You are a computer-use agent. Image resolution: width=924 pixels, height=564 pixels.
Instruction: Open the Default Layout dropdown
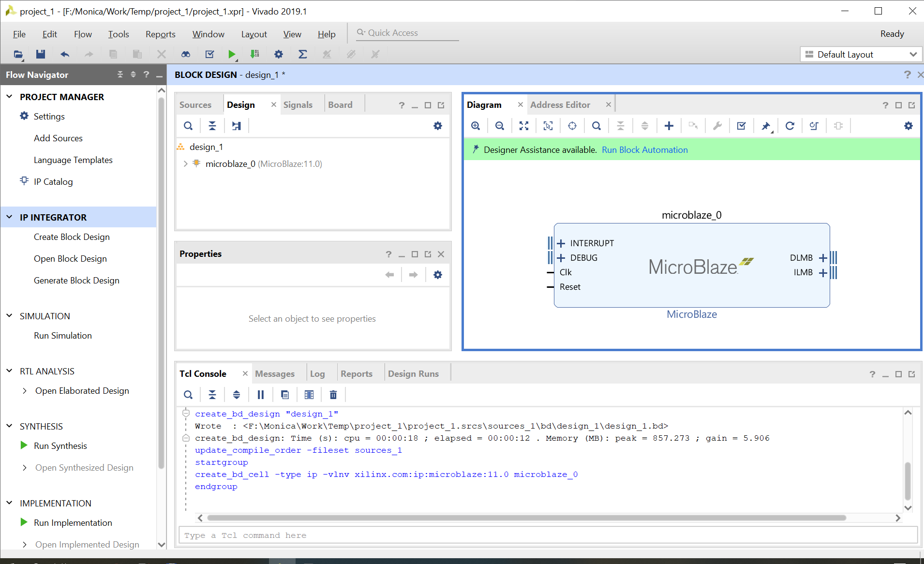click(x=861, y=55)
